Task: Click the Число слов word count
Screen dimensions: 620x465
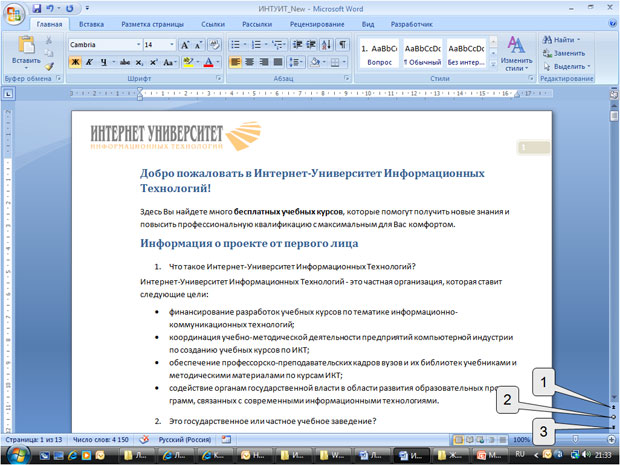Action: pyautogui.click(x=101, y=439)
